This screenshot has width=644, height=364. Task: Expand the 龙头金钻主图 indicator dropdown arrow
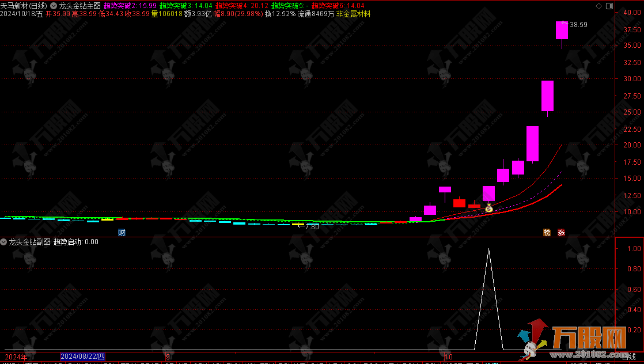pyautogui.click(x=54, y=6)
